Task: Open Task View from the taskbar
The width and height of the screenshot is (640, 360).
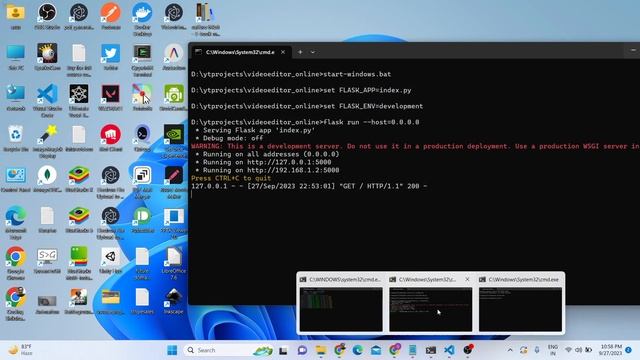Action: 283,350
